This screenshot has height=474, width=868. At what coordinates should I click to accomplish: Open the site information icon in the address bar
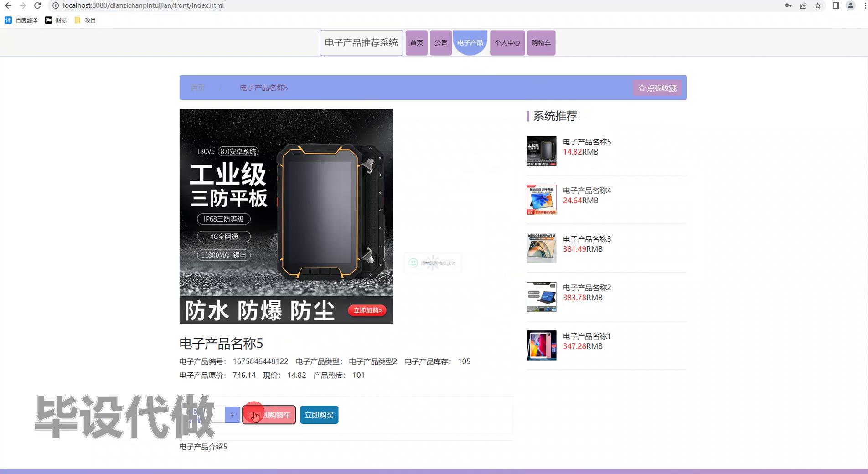click(x=56, y=5)
